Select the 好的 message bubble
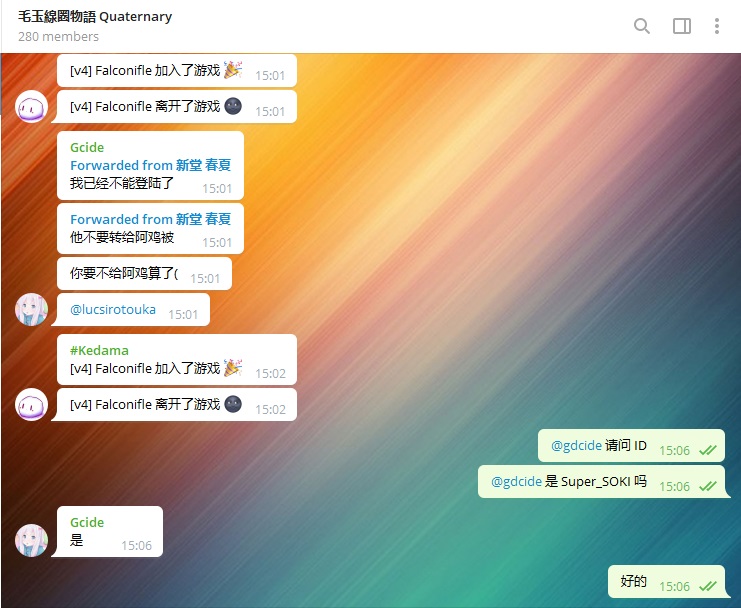741x608 pixels. (x=666, y=581)
